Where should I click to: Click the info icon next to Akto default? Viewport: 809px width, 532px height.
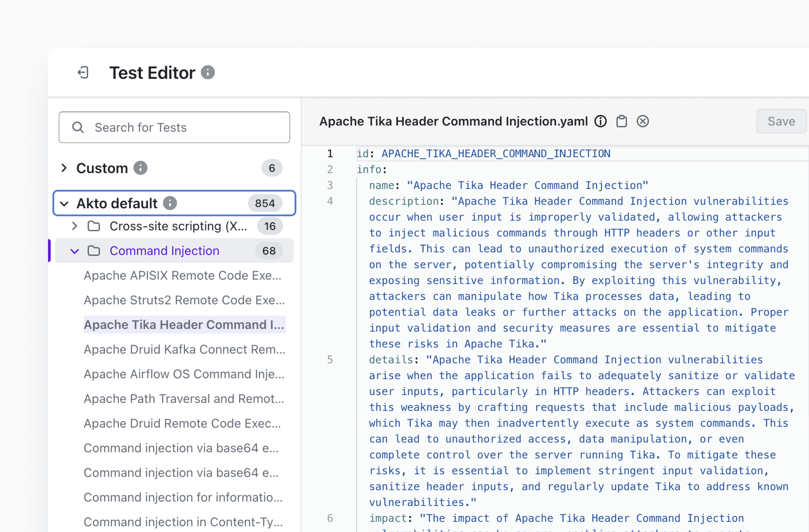(170, 203)
